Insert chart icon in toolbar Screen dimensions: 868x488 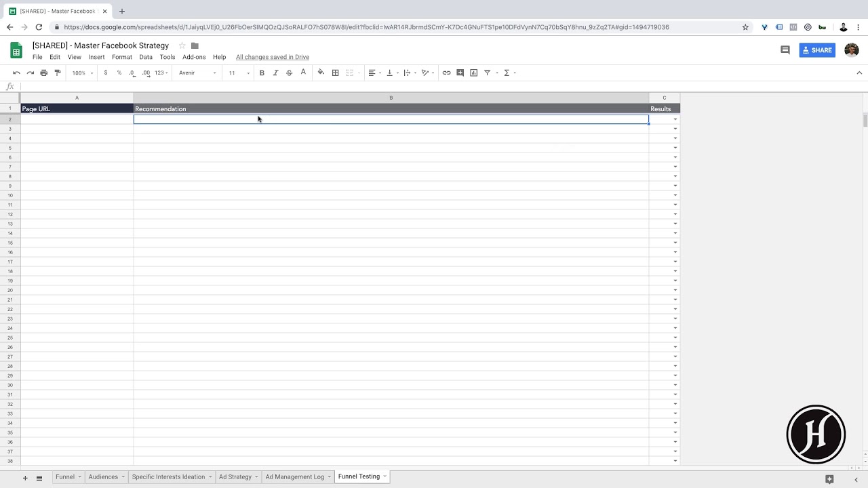473,73
